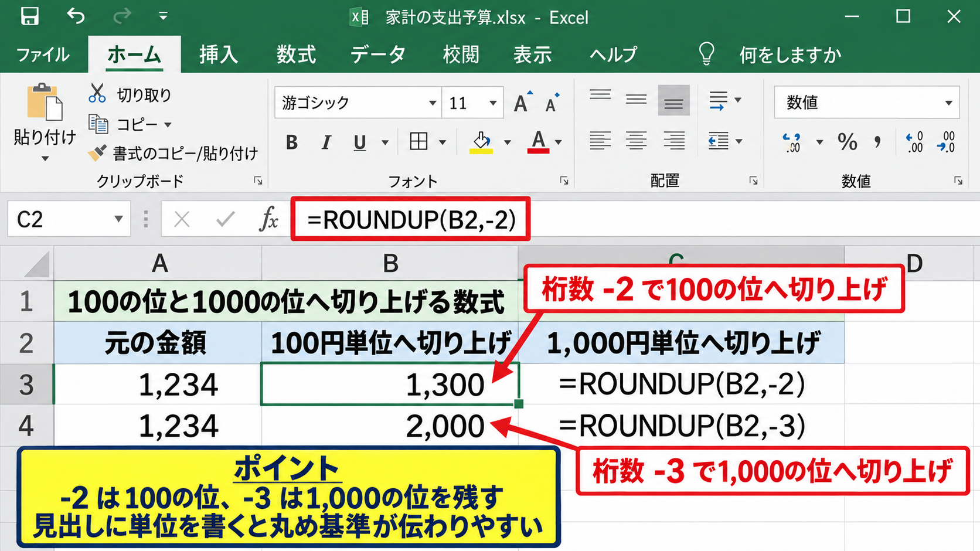Activate 書式のコピー/貼り付け format painter
980x551 pixels.
[173, 154]
